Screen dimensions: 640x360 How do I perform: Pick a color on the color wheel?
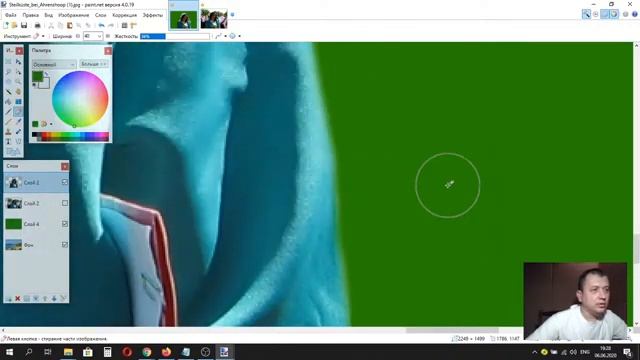point(80,99)
